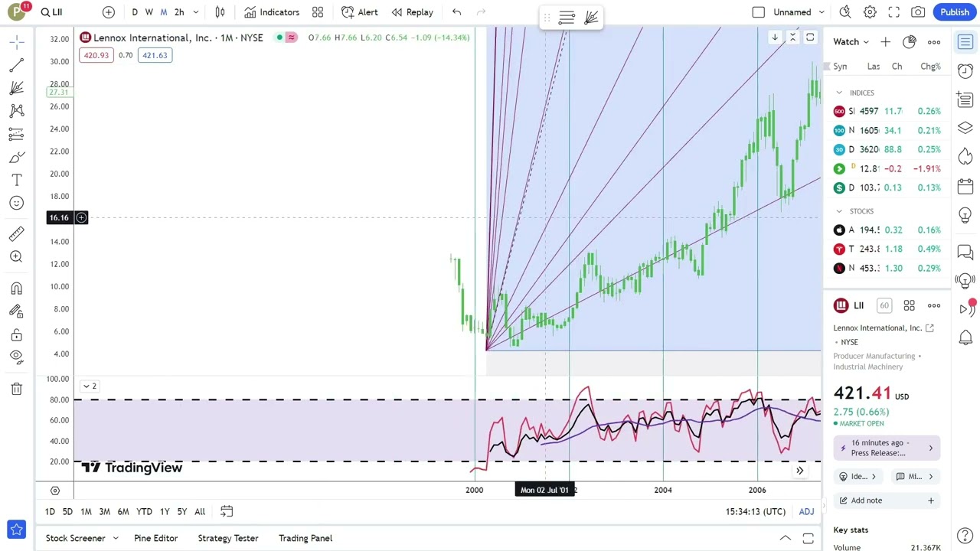The image size is (980, 551).
Task: Open the Chats speech bubble panel
Action: pyautogui.click(x=965, y=252)
